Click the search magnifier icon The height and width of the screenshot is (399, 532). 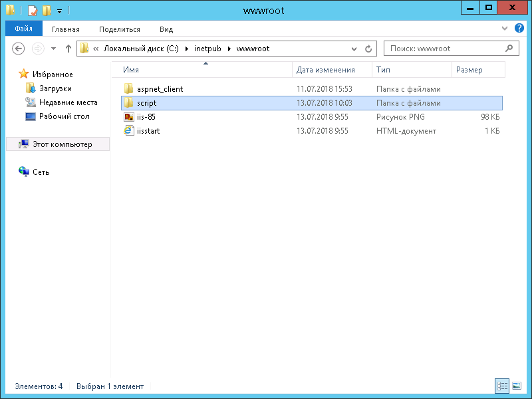pyautogui.click(x=509, y=49)
